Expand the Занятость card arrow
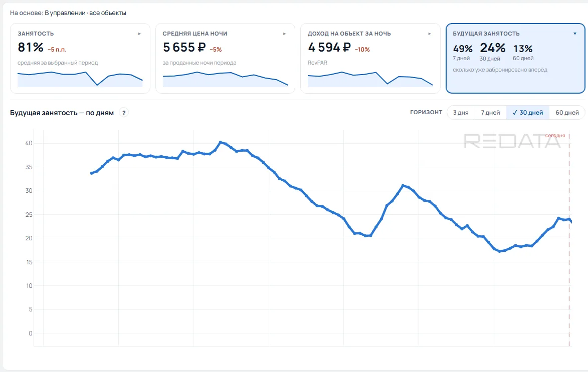588x372 pixels. point(139,34)
